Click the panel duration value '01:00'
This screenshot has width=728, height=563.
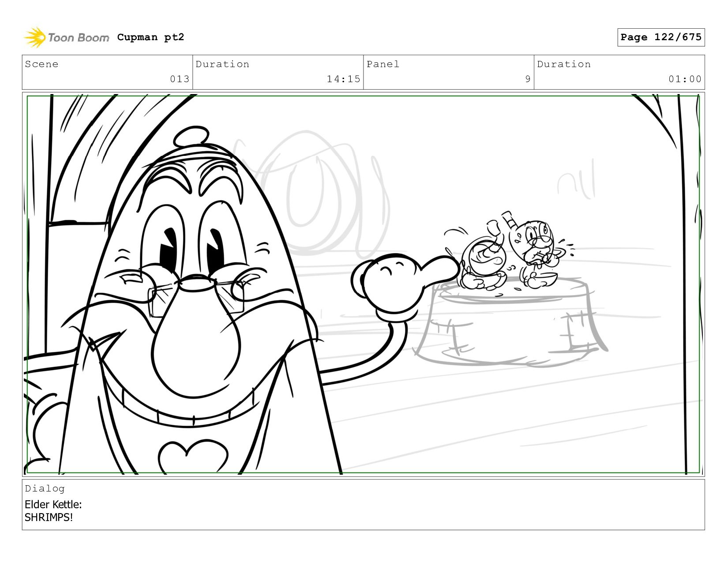pos(685,79)
